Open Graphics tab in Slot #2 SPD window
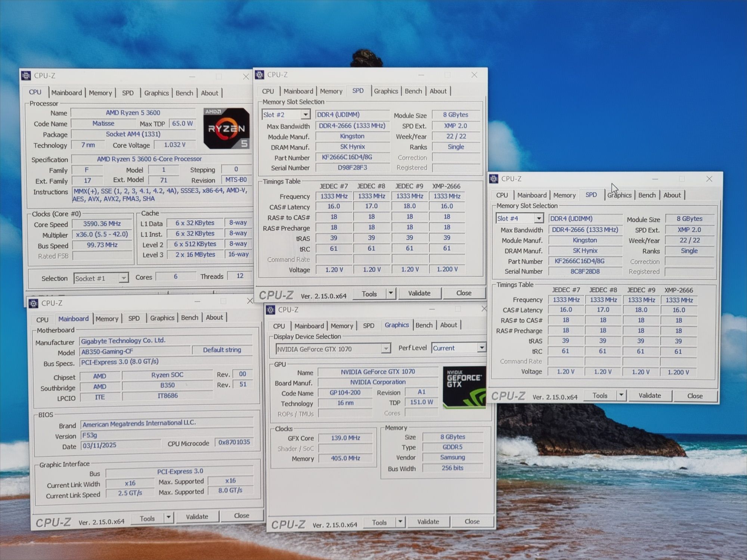Viewport: 747px width, 560px height. (x=386, y=91)
